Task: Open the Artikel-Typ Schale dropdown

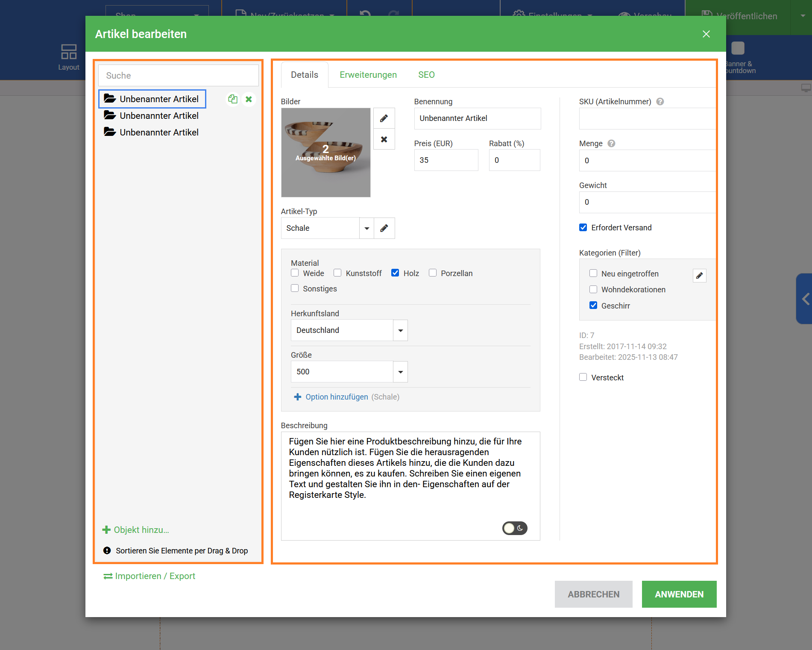Action: click(x=366, y=228)
